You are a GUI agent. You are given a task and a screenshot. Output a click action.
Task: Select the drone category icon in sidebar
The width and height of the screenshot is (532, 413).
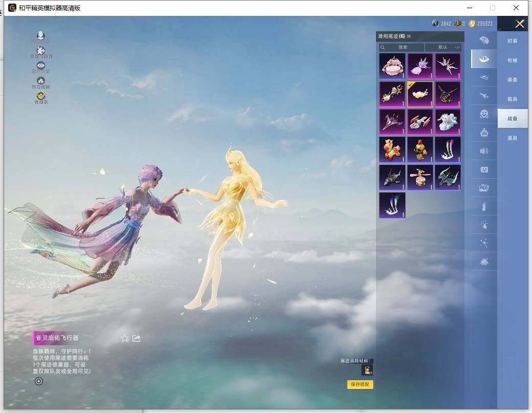[484, 77]
